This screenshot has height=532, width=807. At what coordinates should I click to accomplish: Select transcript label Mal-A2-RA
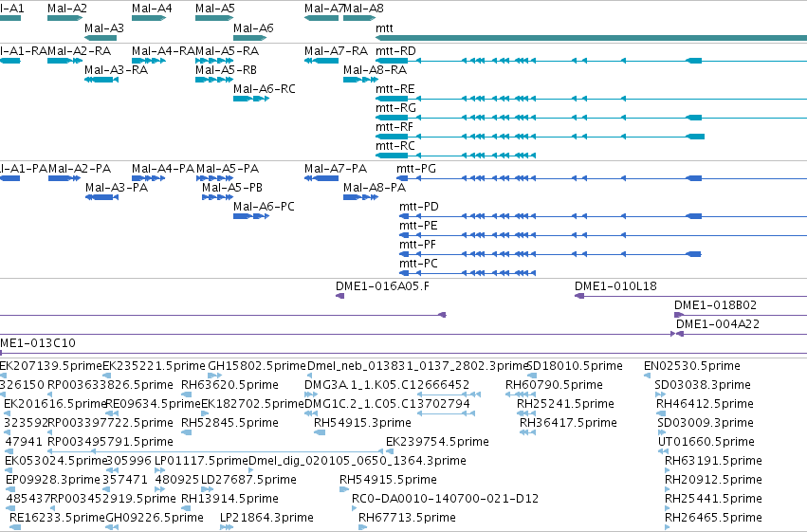tap(80, 51)
